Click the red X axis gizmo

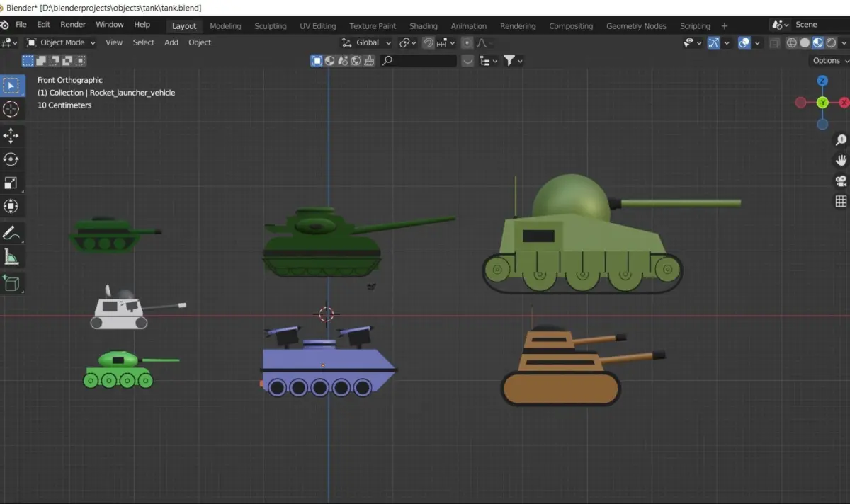(844, 103)
